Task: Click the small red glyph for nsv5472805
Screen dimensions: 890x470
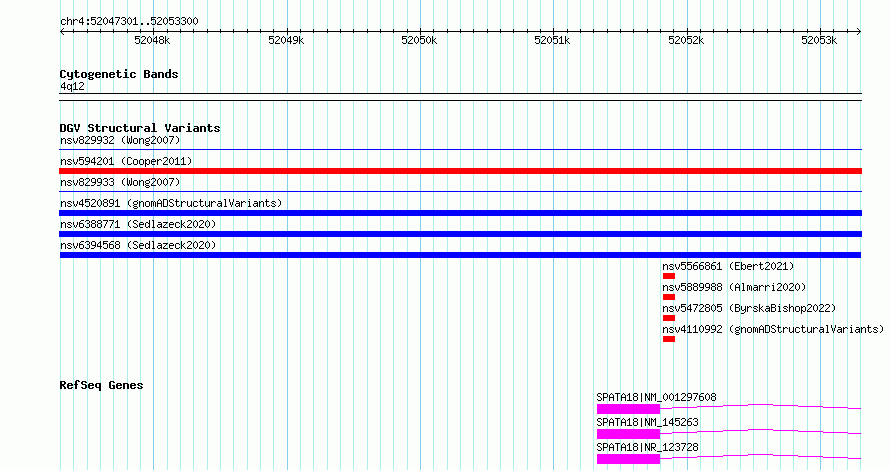Action: pyautogui.click(x=669, y=318)
